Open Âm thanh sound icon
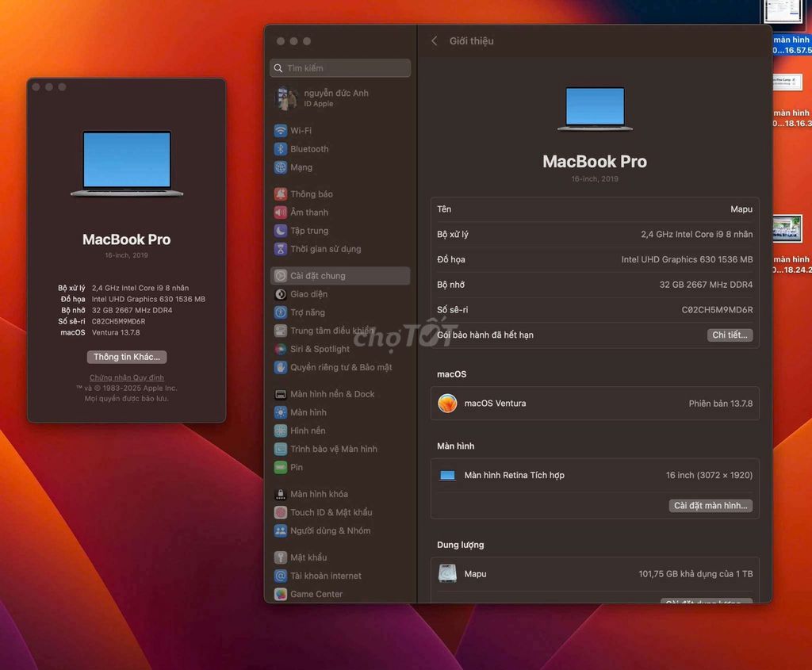Screen dimensions: 812x670 [280, 212]
